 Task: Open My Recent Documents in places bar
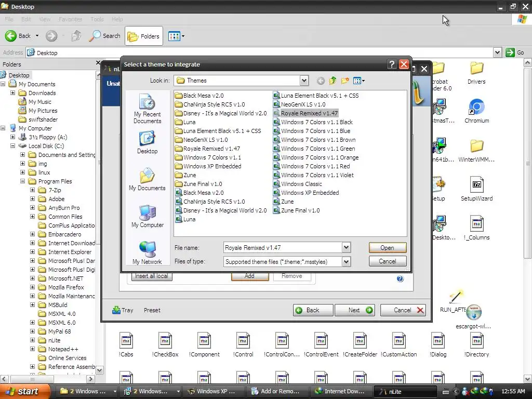[x=147, y=109]
